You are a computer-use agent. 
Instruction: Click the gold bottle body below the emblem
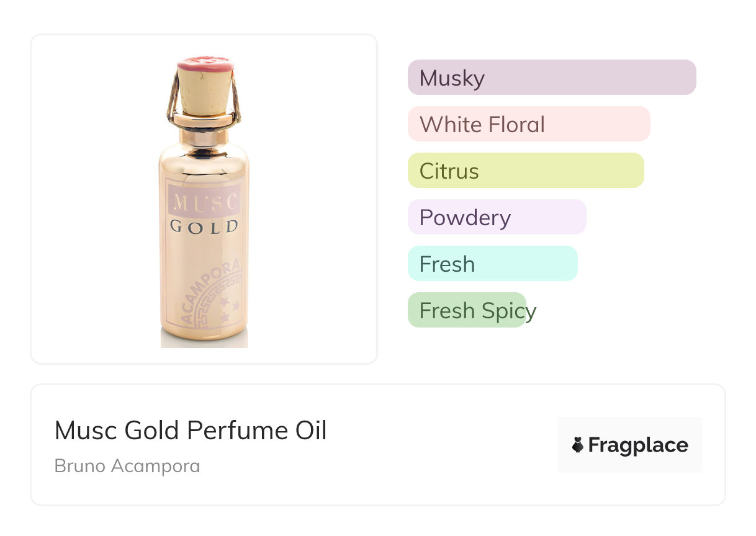click(x=204, y=332)
